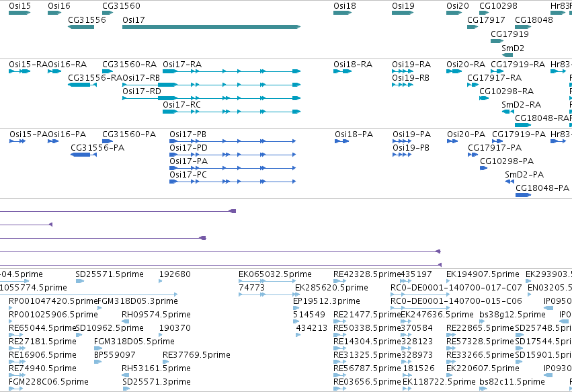Click the Osi20-PA protein label
Screen dimensions: 572x392
tap(466, 134)
